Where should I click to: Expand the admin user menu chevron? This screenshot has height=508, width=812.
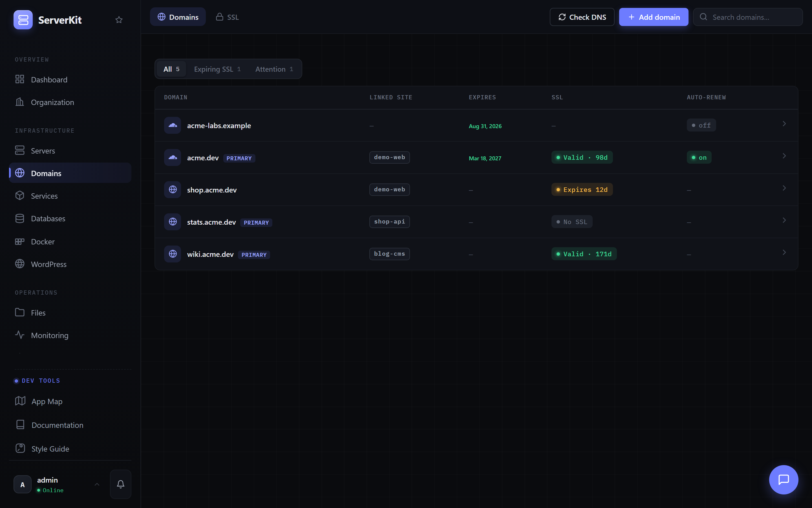pyautogui.click(x=97, y=484)
